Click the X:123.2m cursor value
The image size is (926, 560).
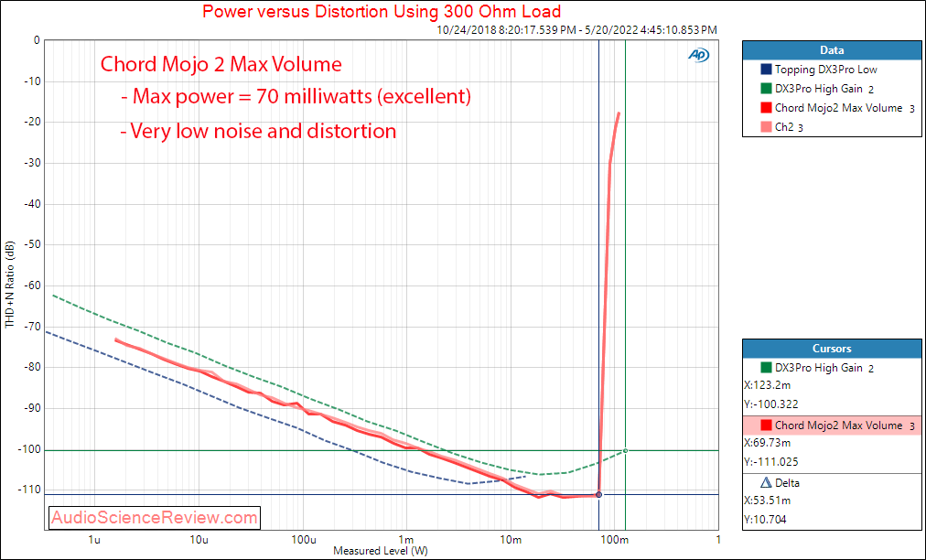768,385
